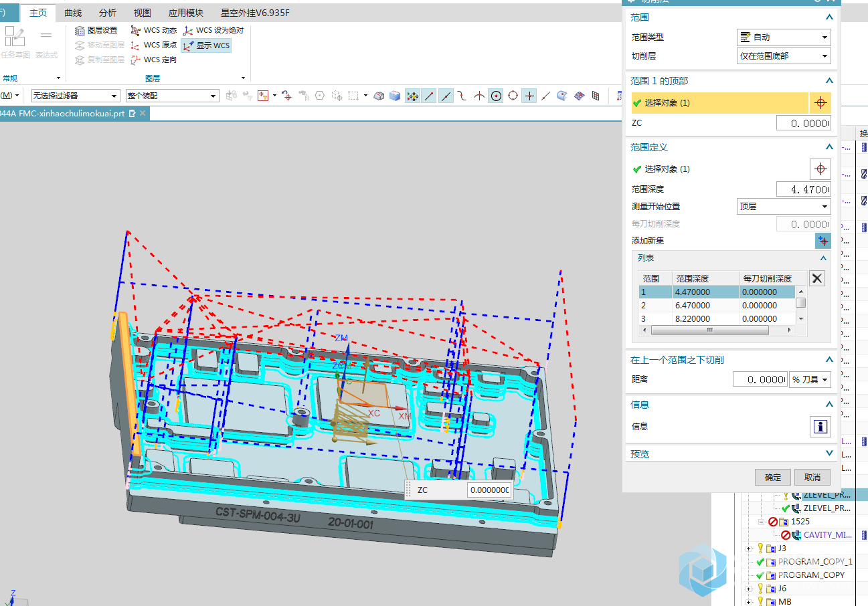Click the CAVITY_MI... operation in the navigator
Screen dimensions: 868x606
(827, 534)
